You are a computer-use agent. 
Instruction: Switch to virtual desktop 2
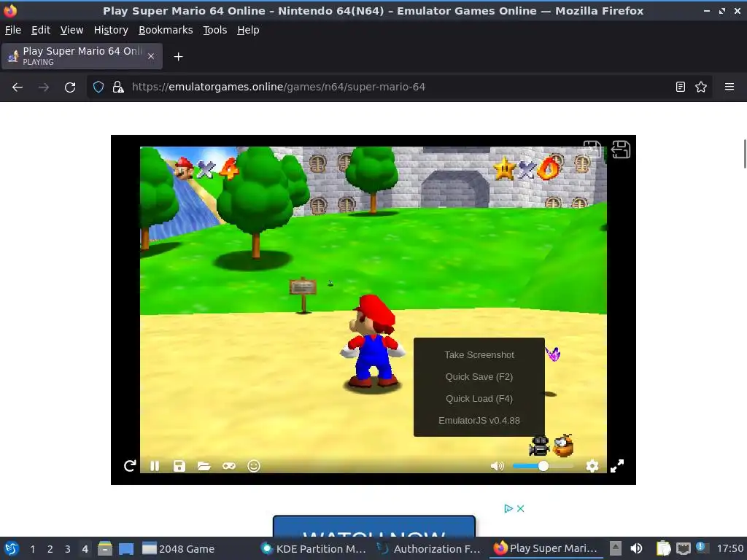[x=50, y=549]
